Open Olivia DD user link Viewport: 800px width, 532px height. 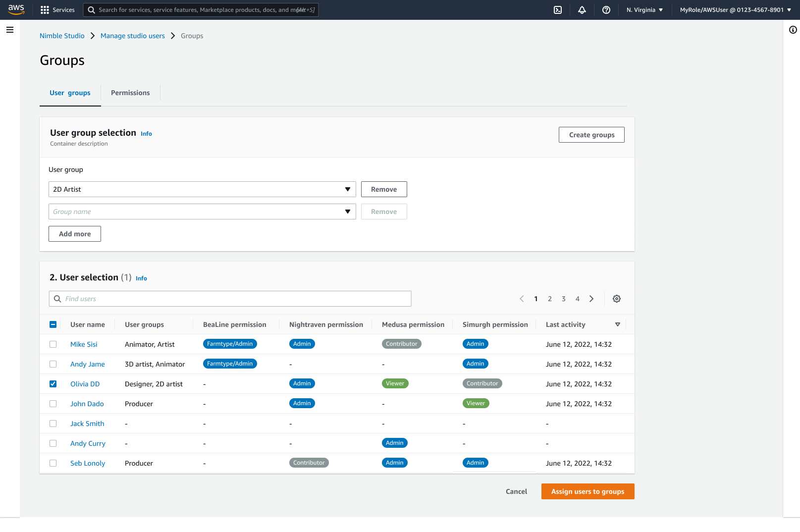pos(85,384)
